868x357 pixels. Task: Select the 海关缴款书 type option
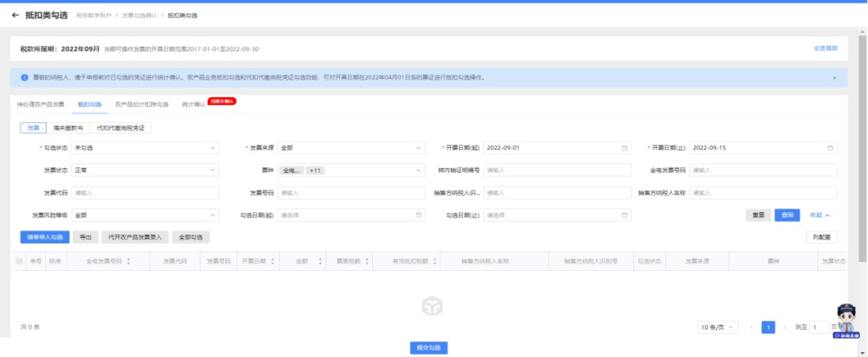coord(68,128)
